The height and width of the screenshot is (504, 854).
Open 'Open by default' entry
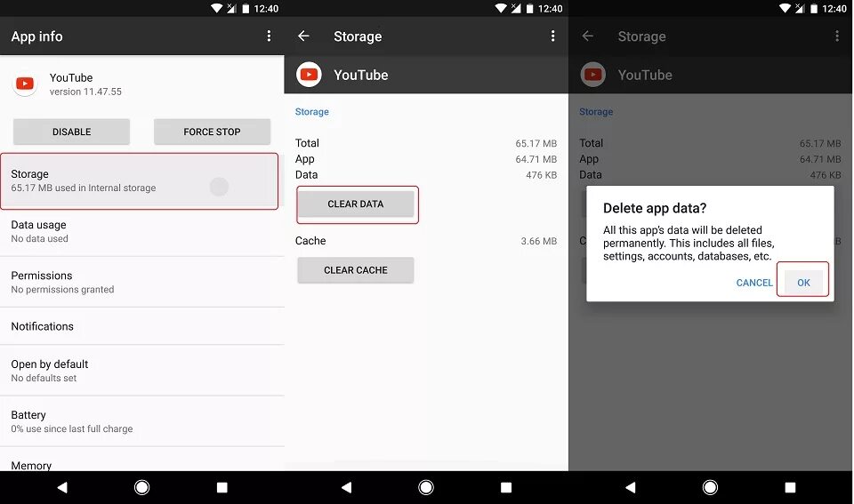142,370
